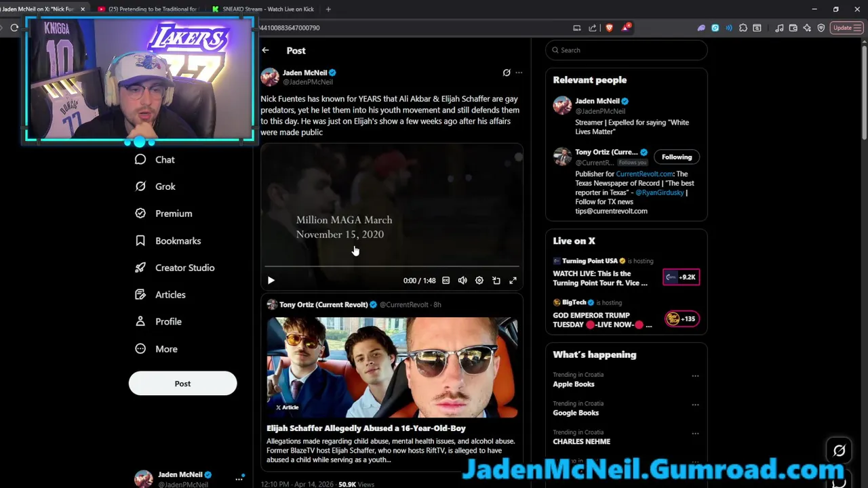Click the browser Update menu button
The image size is (868, 488).
tap(846, 28)
